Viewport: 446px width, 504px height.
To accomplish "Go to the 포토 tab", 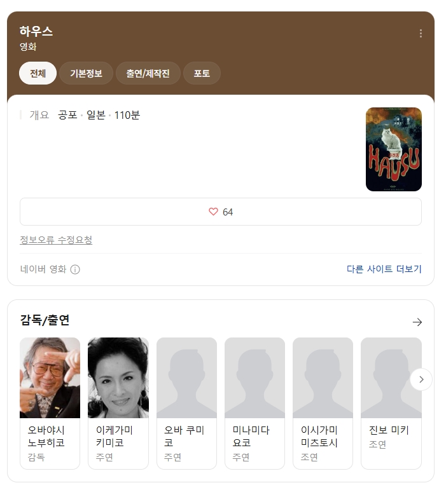I will (x=202, y=73).
